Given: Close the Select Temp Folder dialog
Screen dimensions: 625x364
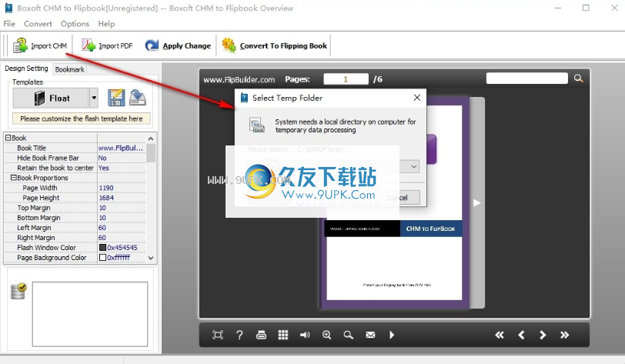Looking at the screenshot, I should 417,98.
